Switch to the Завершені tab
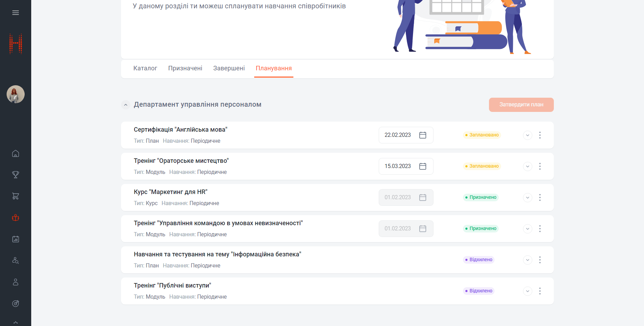Image resolution: width=644 pixels, height=326 pixels. [x=229, y=68]
